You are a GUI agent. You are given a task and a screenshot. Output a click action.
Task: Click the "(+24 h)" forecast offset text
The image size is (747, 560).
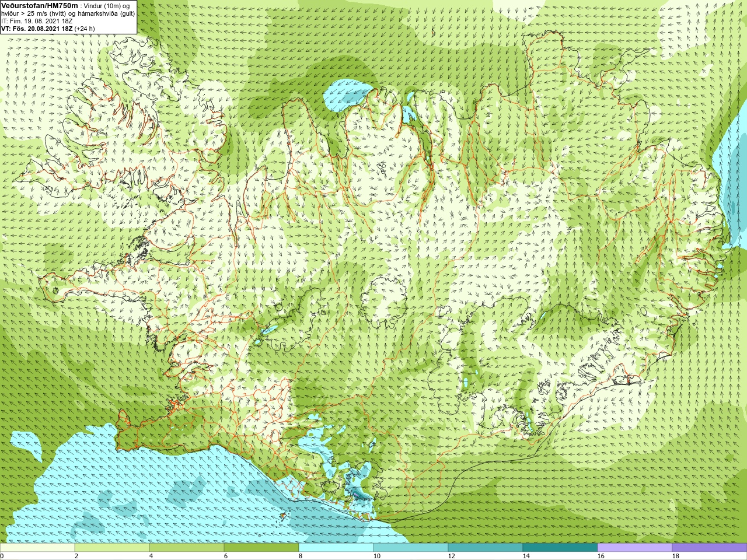pyautogui.click(x=85, y=29)
